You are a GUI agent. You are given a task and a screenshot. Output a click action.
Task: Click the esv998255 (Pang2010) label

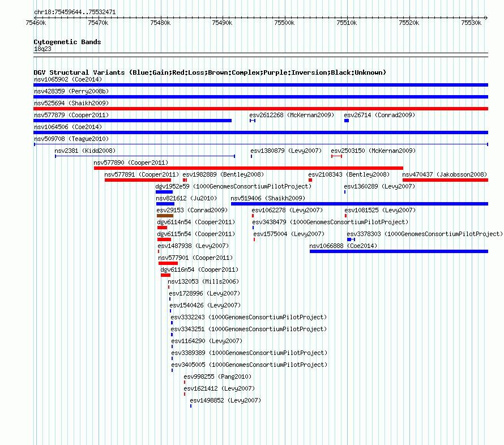(217, 376)
